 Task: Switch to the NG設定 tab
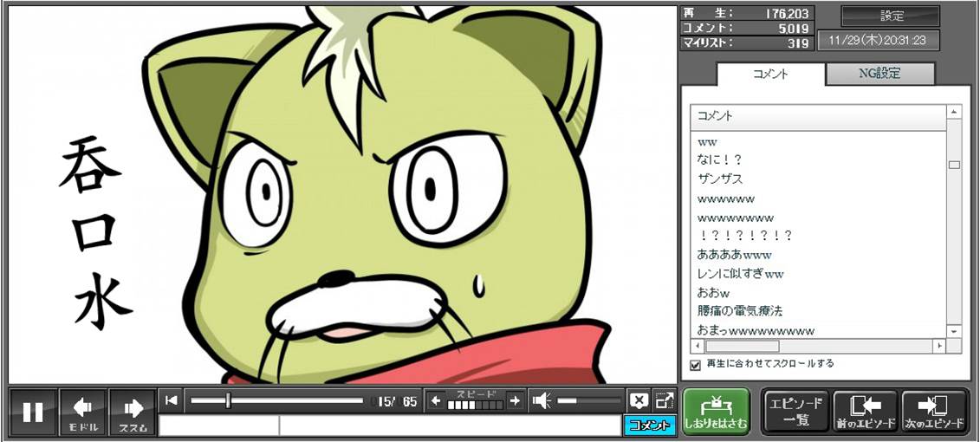point(879,74)
